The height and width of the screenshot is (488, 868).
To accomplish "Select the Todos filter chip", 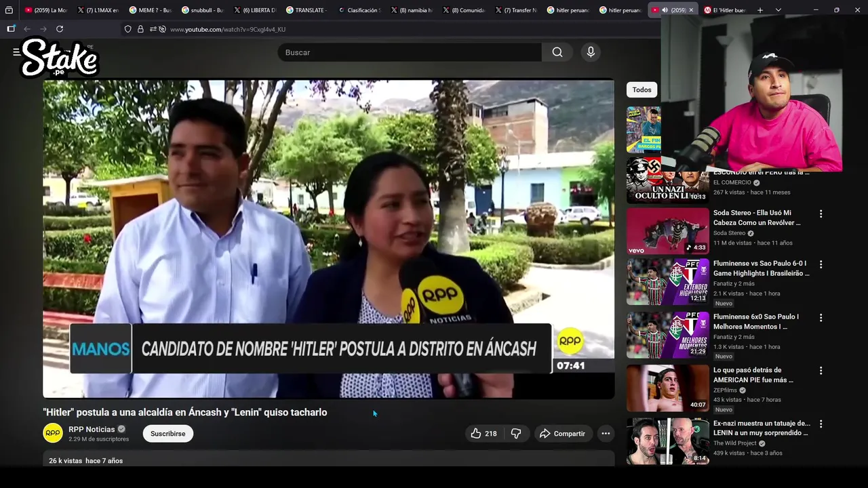I will point(642,89).
